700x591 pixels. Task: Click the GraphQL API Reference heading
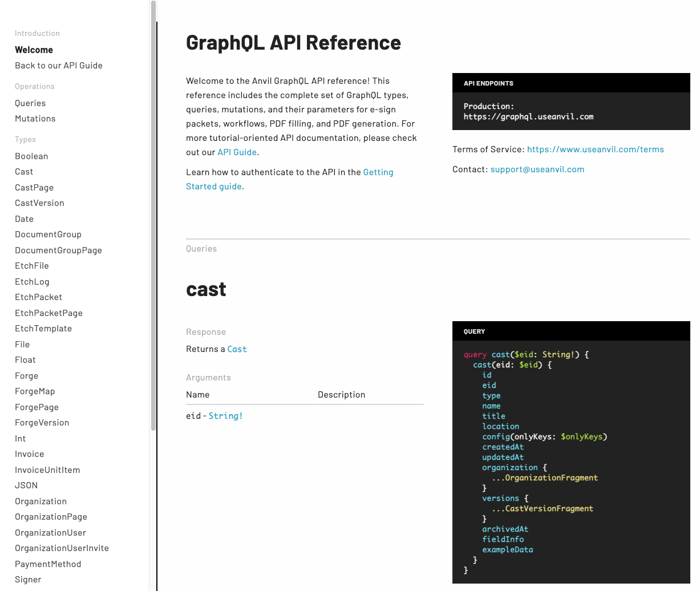point(293,43)
